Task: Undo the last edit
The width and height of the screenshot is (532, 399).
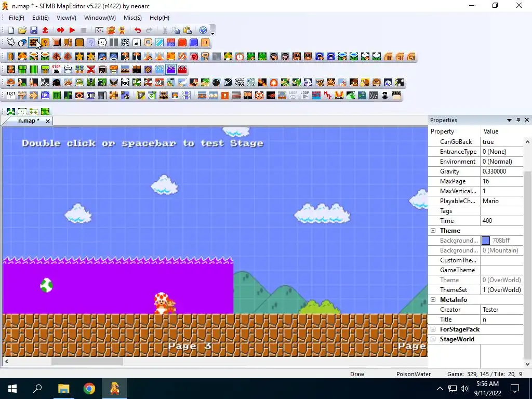Action: pos(137,30)
